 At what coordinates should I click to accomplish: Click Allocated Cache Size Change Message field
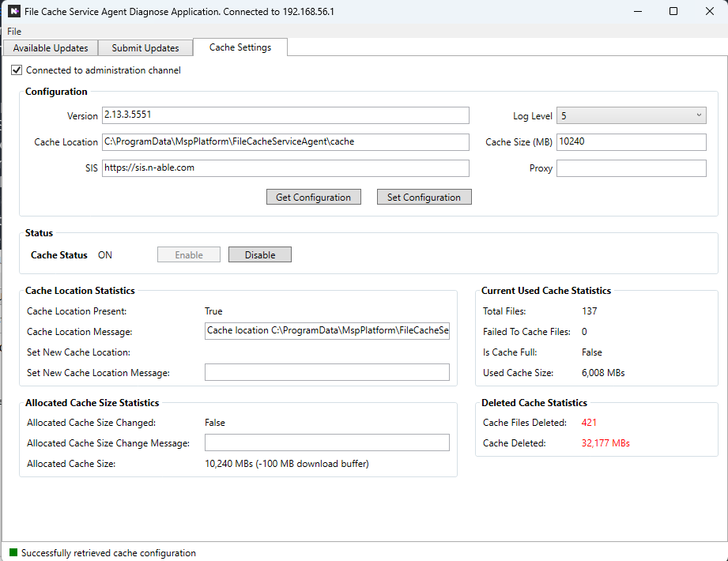coord(326,442)
